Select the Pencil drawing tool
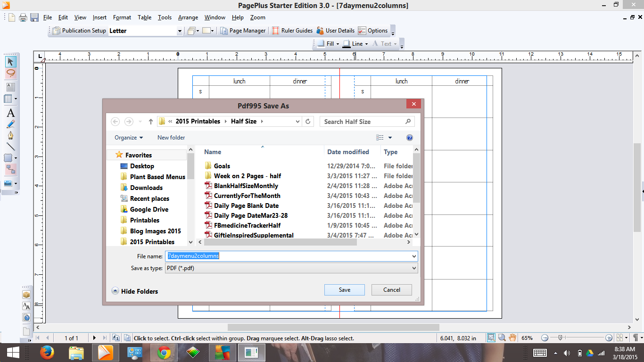The width and height of the screenshot is (644, 362). [x=10, y=124]
